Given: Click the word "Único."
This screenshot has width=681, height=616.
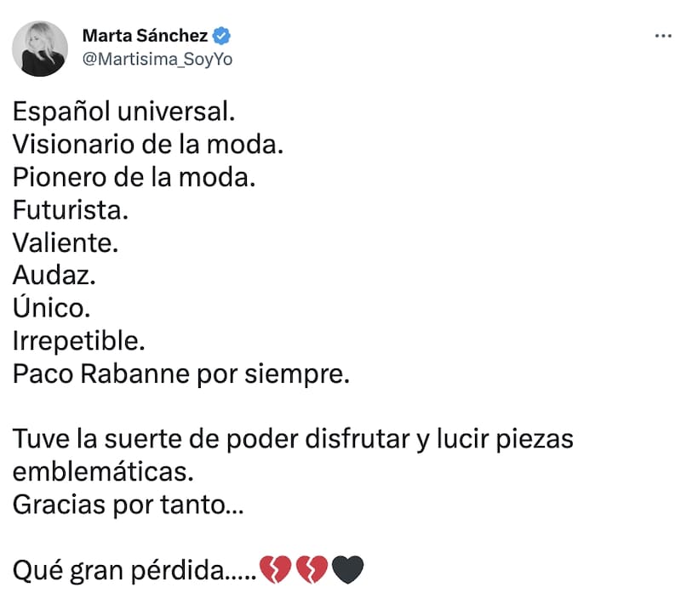Looking at the screenshot, I should (x=53, y=308).
